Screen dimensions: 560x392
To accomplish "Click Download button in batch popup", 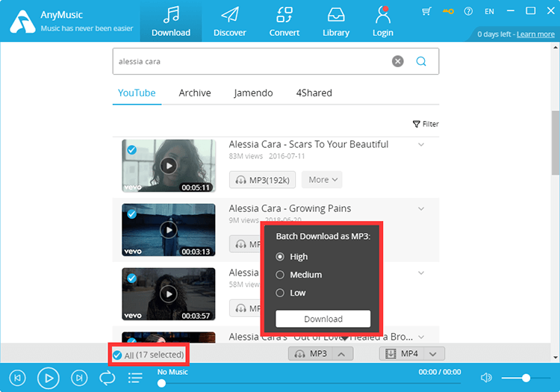I will tap(323, 319).
